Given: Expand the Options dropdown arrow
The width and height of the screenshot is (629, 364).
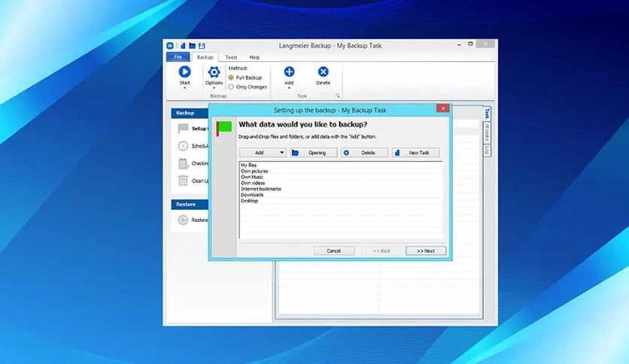Looking at the screenshot, I should [x=214, y=88].
